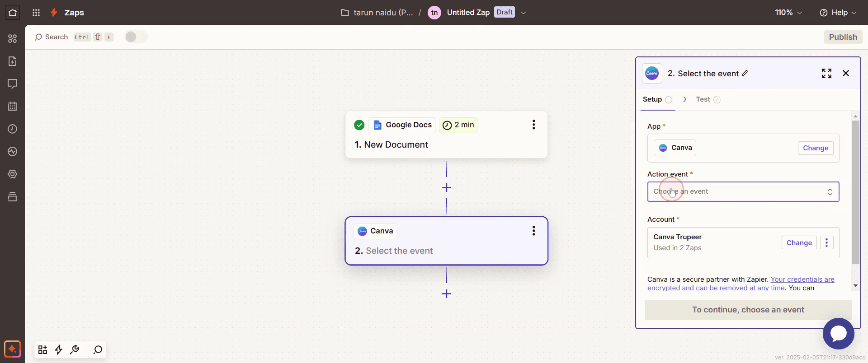Click the Canva app chip in panel

pyautogui.click(x=675, y=148)
